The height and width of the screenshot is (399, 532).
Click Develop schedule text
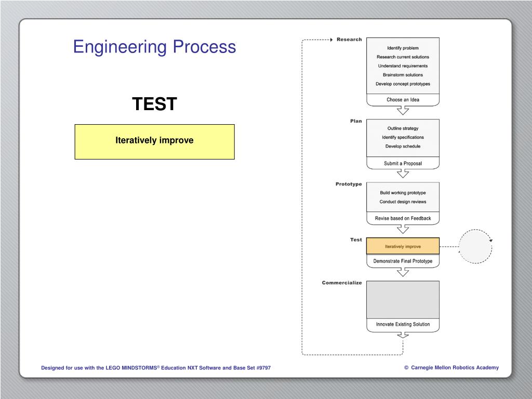coord(403,146)
